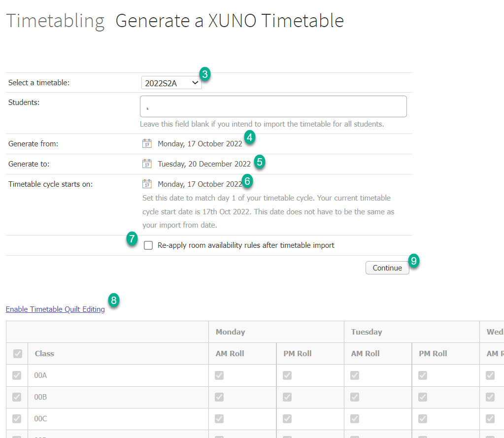Image resolution: width=504 pixels, height=438 pixels.
Task: Open the Generate from date picker icon
Action: click(x=147, y=143)
